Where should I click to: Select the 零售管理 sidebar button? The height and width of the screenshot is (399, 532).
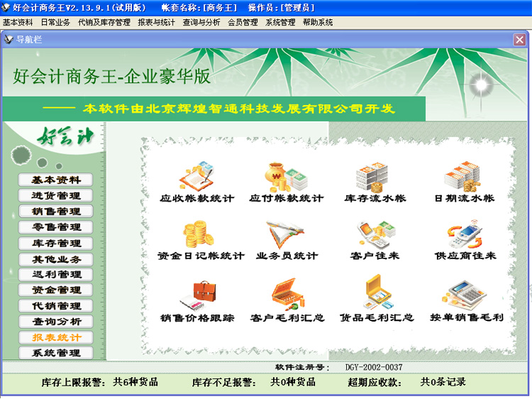click(x=55, y=227)
